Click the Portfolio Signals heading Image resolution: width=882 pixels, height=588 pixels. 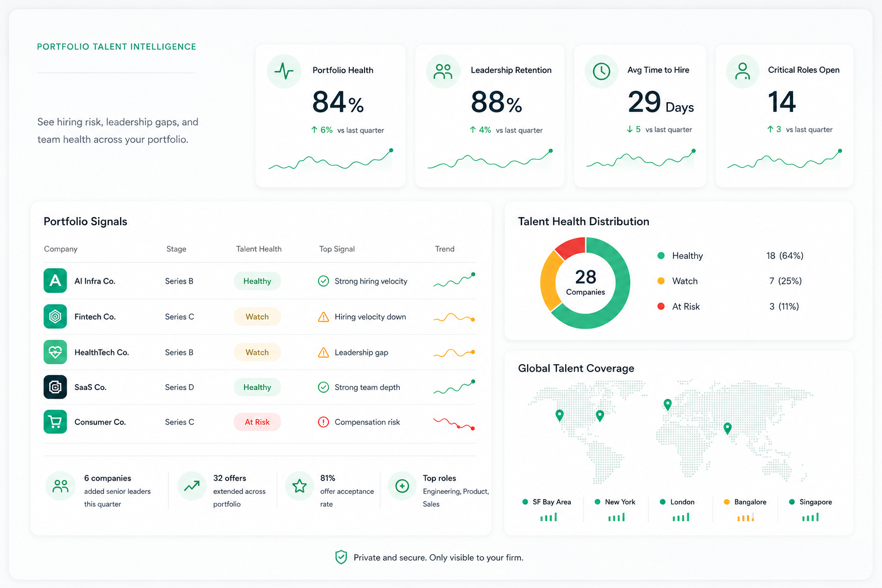point(86,222)
